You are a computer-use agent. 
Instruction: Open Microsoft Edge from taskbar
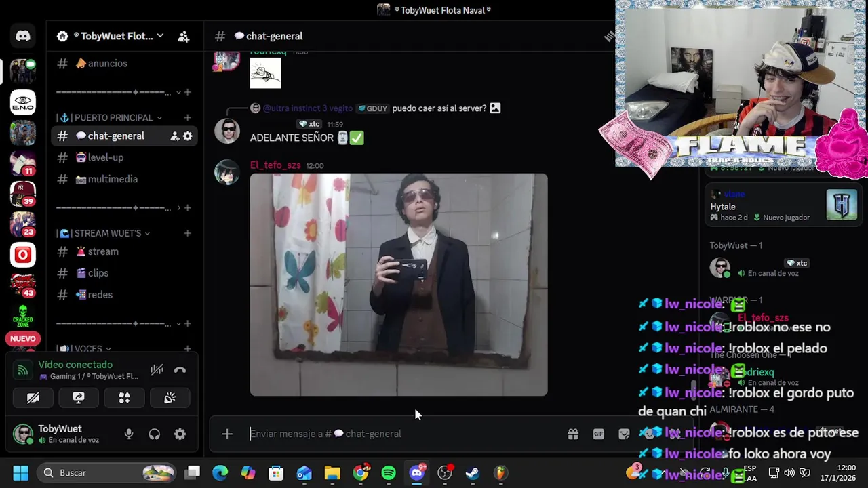220,473
